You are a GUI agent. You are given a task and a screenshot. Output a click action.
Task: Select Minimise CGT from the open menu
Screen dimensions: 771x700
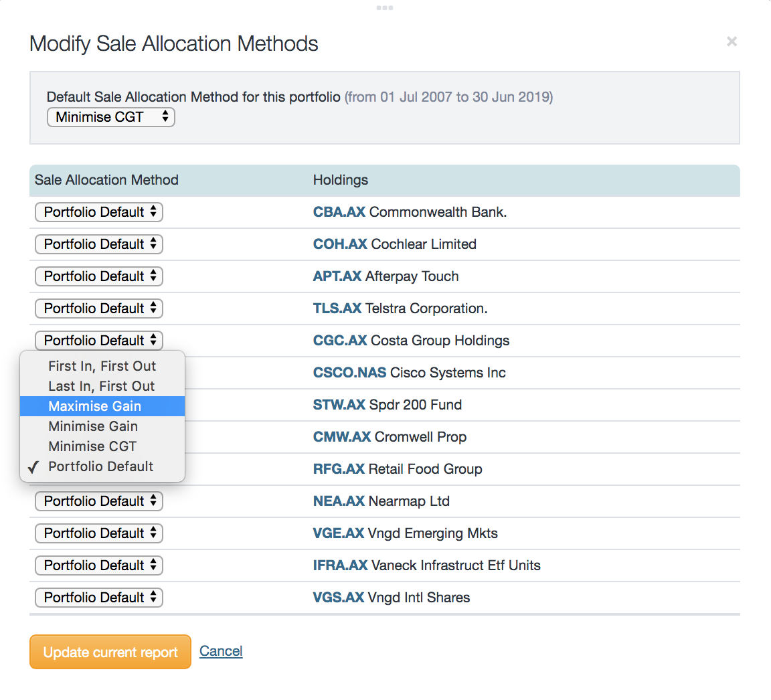(x=92, y=446)
